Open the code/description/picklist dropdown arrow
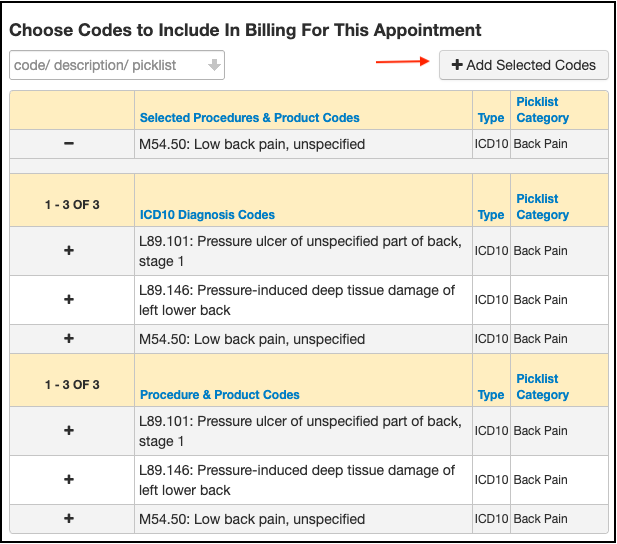The width and height of the screenshot is (617, 544). tap(213, 65)
